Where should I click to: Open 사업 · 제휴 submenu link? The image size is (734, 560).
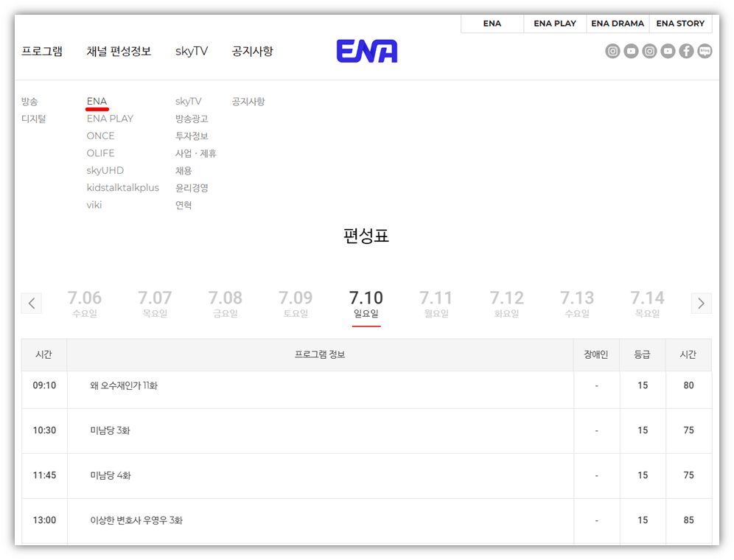click(196, 153)
